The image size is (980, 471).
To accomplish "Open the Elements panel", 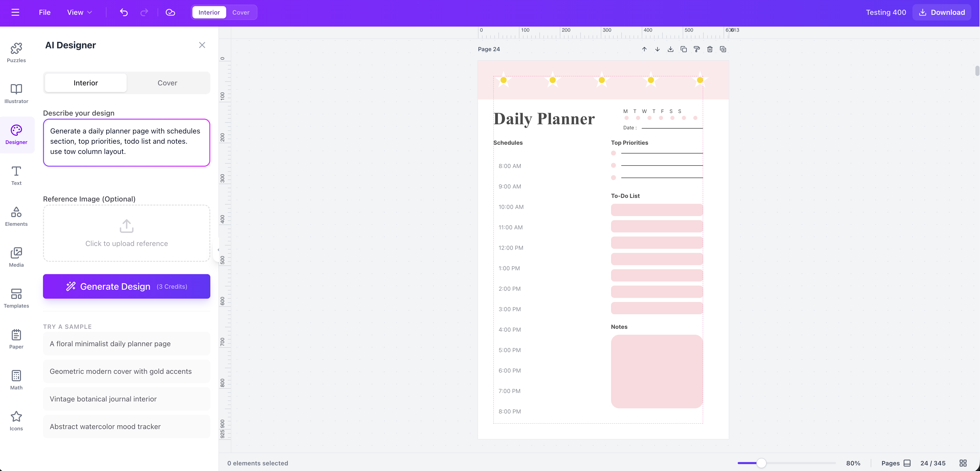I will click(x=16, y=216).
